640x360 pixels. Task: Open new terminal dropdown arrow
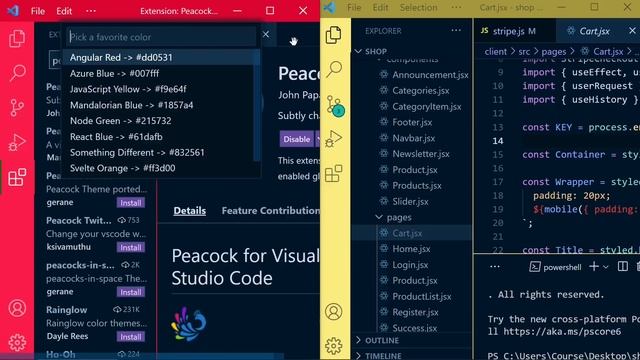pyautogui.click(x=606, y=267)
